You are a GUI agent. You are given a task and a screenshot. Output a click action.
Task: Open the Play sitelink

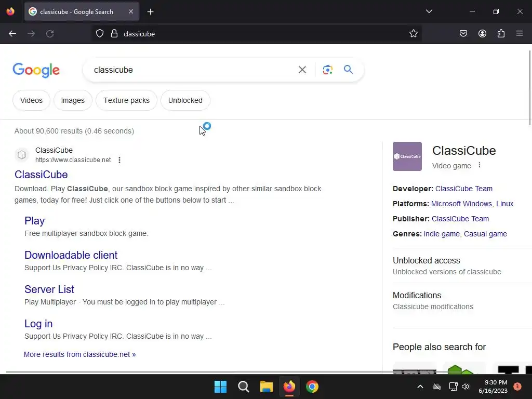(35, 221)
